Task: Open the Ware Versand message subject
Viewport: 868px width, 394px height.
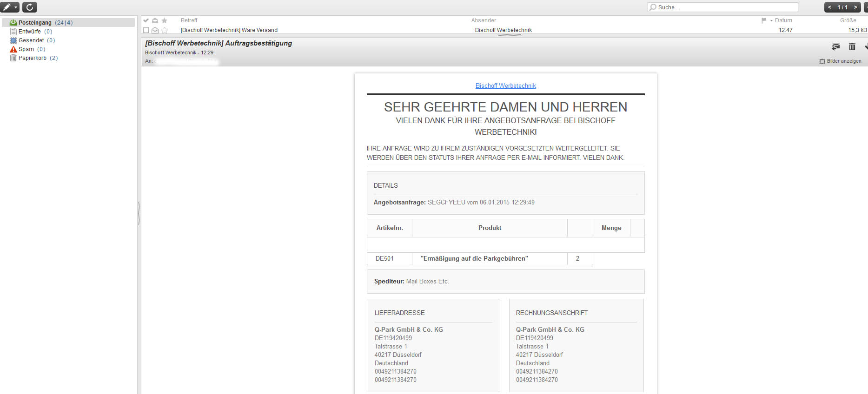Action: [229, 30]
